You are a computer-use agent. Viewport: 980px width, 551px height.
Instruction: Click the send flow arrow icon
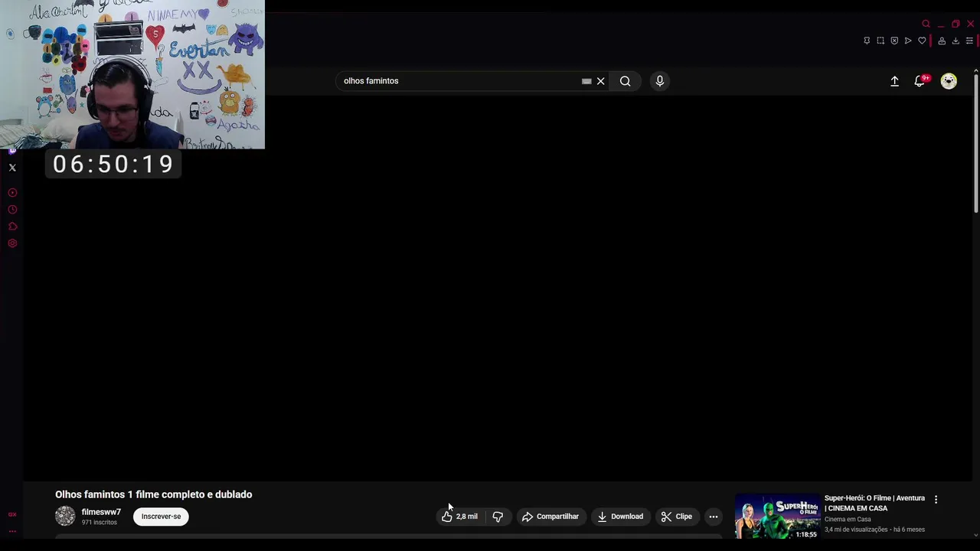pos(908,41)
